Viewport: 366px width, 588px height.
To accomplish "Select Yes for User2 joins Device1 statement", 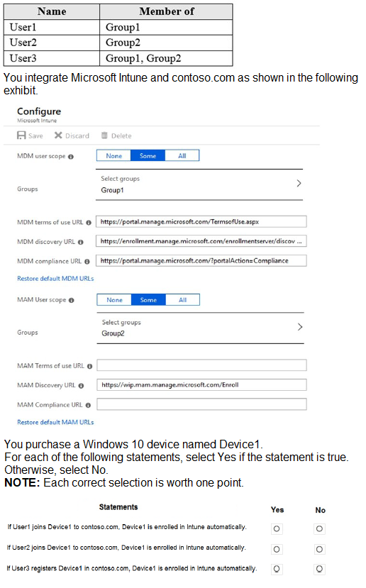I will pos(277,550).
